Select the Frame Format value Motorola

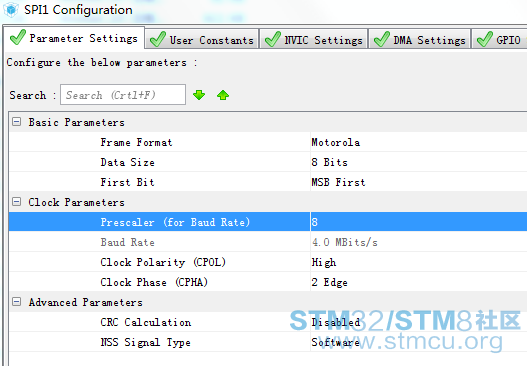click(x=336, y=143)
